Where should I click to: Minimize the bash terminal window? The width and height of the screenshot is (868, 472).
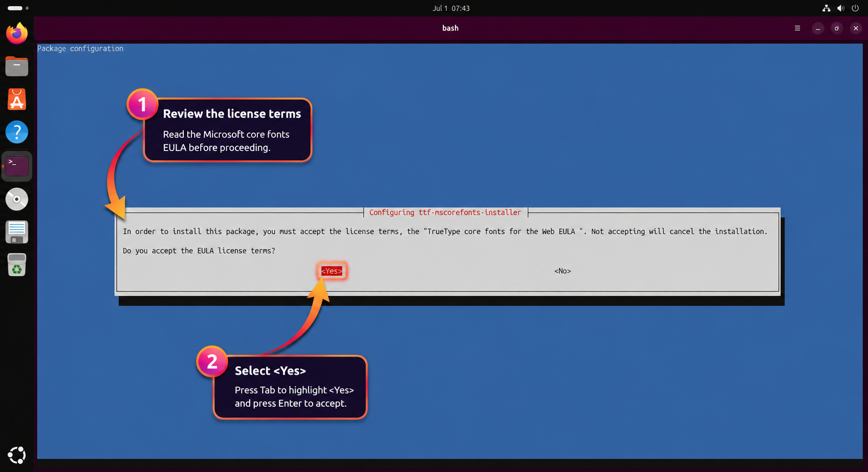[x=818, y=29]
